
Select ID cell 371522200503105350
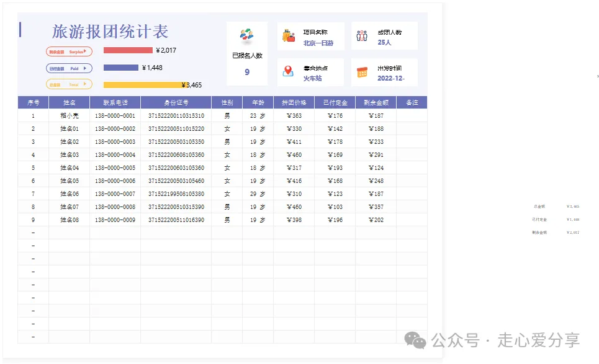click(176, 141)
